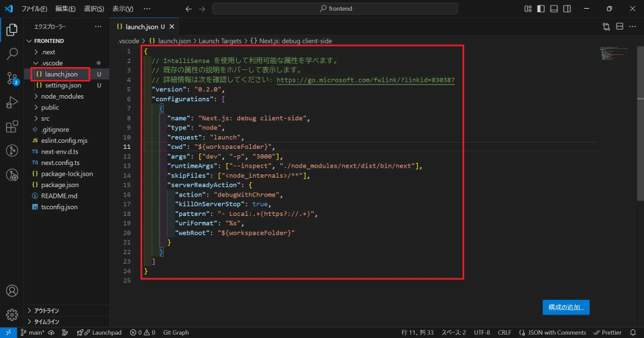Click the 構成の追加... button
The image size is (644, 338).
(x=566, y=307)
